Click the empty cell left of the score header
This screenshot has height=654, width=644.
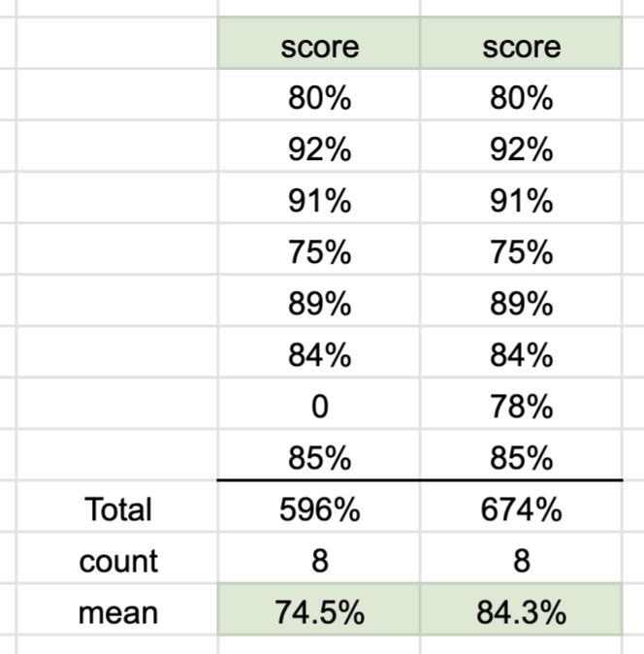pyautogui.click(x=117, y=43)
